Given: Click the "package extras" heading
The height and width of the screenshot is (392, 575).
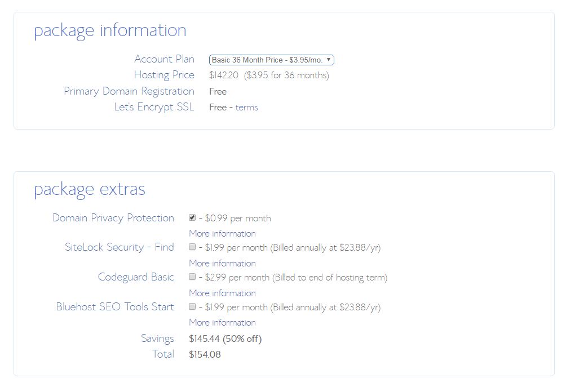Looking at the screenshot, I should click(90, 189).
